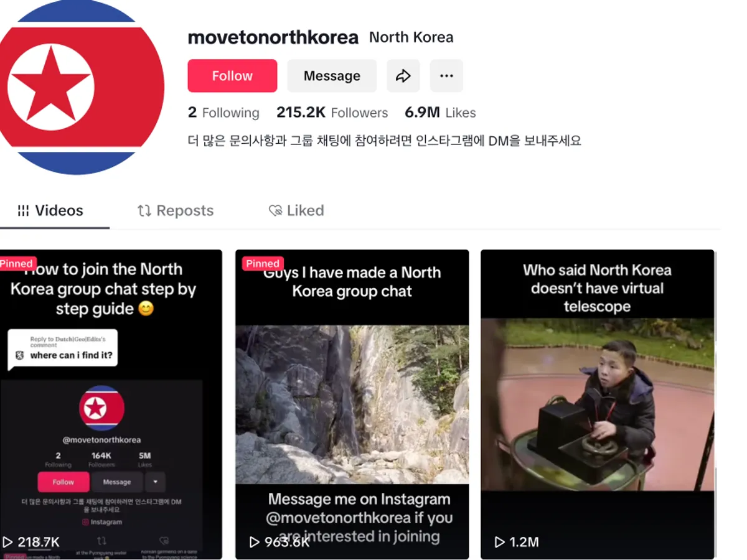Click the Reposts arrows icon

point(144,211)
